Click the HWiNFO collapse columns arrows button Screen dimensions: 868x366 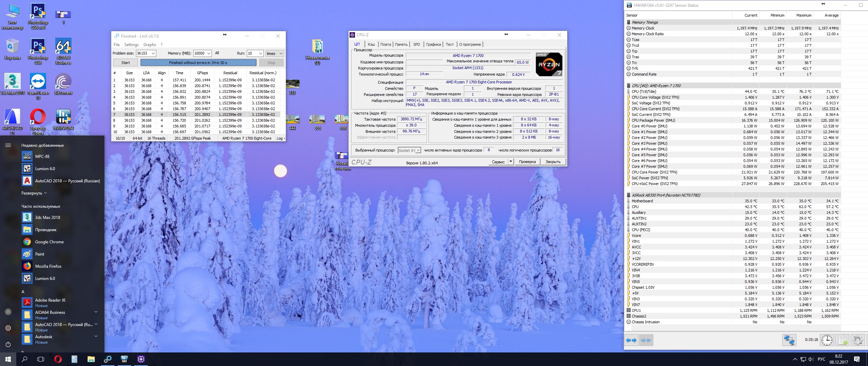tap(646, 340)
